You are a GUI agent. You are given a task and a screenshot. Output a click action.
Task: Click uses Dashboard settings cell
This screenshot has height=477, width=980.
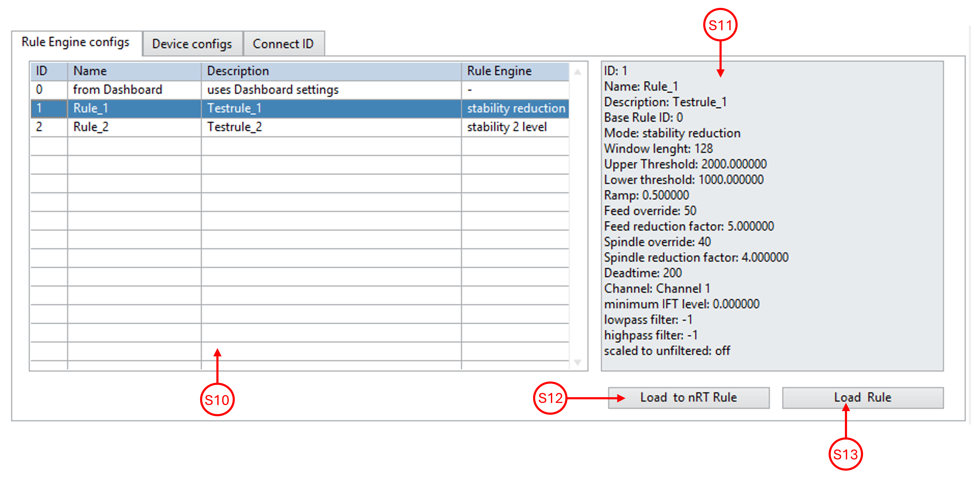tap(272, 89)
